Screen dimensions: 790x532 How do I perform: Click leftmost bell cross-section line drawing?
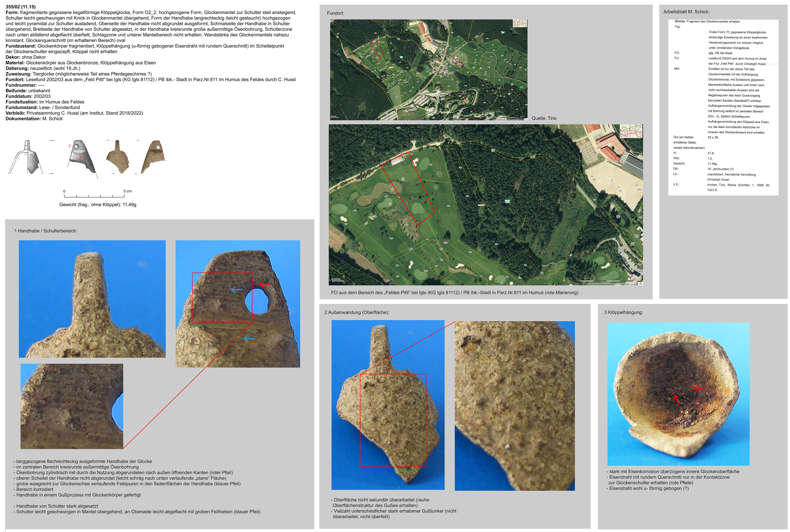tap(27, 157)
